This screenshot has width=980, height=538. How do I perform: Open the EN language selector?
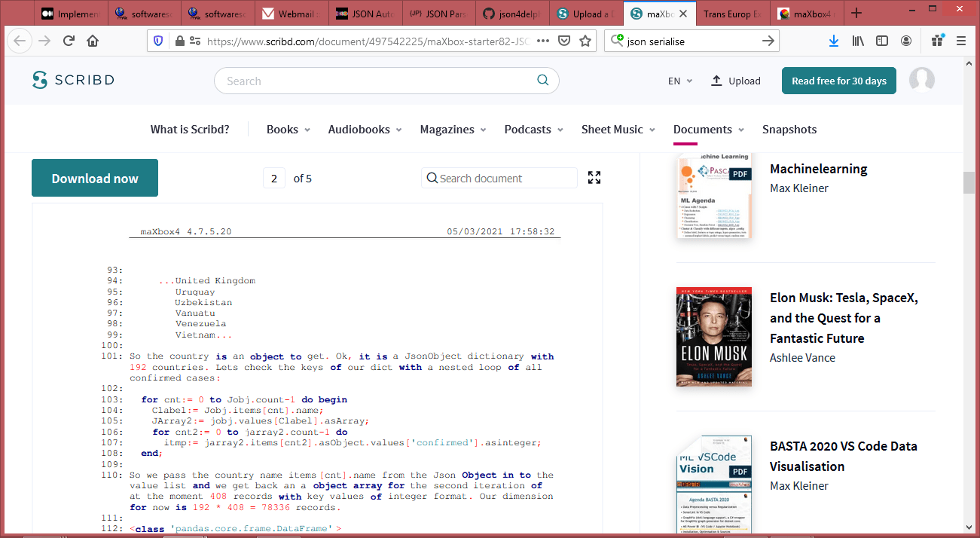[x=680, y=81]
